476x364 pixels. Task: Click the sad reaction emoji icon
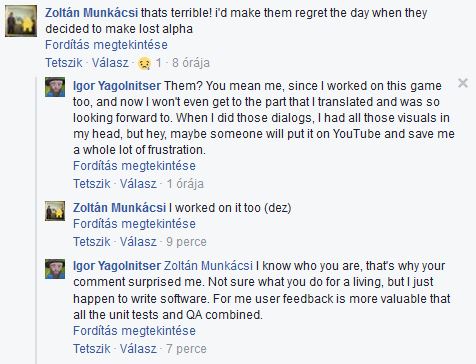(x=144, y=63)
